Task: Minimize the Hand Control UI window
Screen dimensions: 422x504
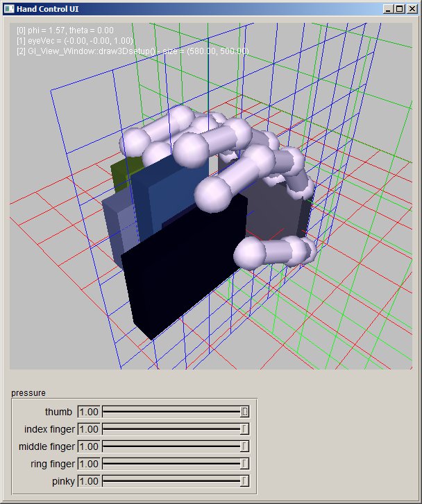Action: pyautogui.click(x=387, y=9)
